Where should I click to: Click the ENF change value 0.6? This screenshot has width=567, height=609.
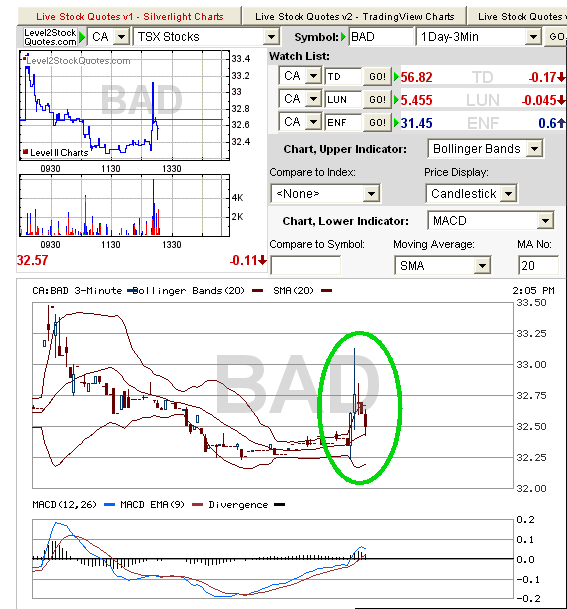click(548, 124)
